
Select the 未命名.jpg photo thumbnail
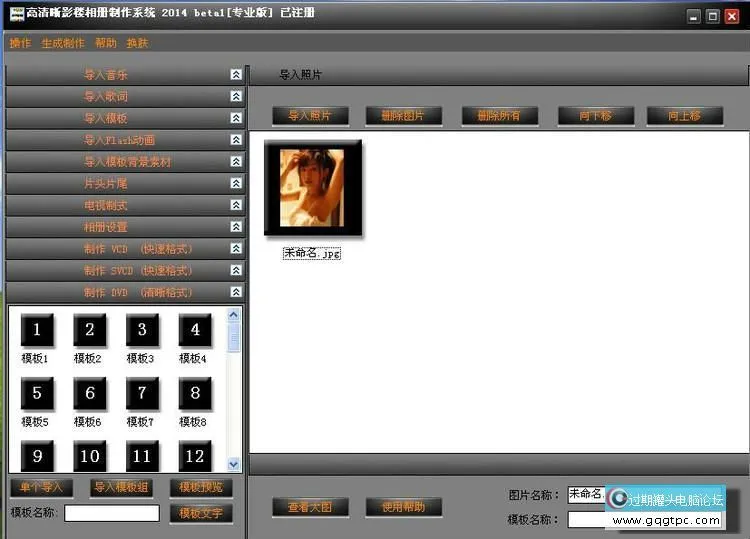pos(313,188)
